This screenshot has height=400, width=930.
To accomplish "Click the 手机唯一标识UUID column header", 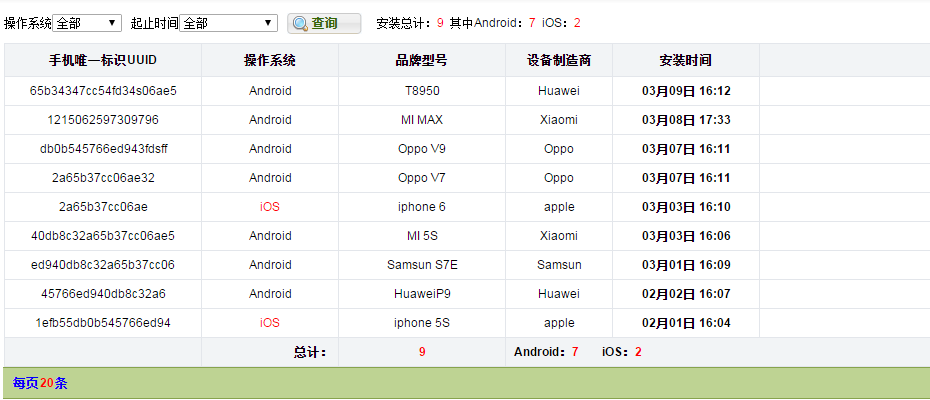I will tap(103, 61).
